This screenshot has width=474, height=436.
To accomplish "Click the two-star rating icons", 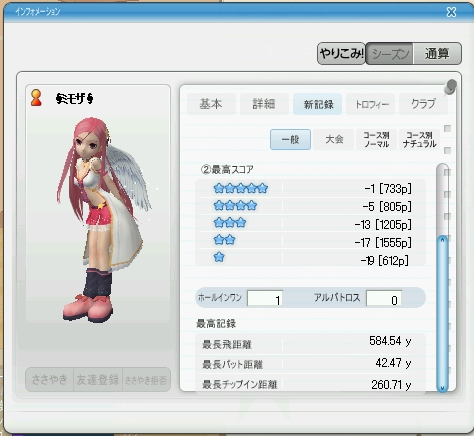I will [x=224, y=240].
